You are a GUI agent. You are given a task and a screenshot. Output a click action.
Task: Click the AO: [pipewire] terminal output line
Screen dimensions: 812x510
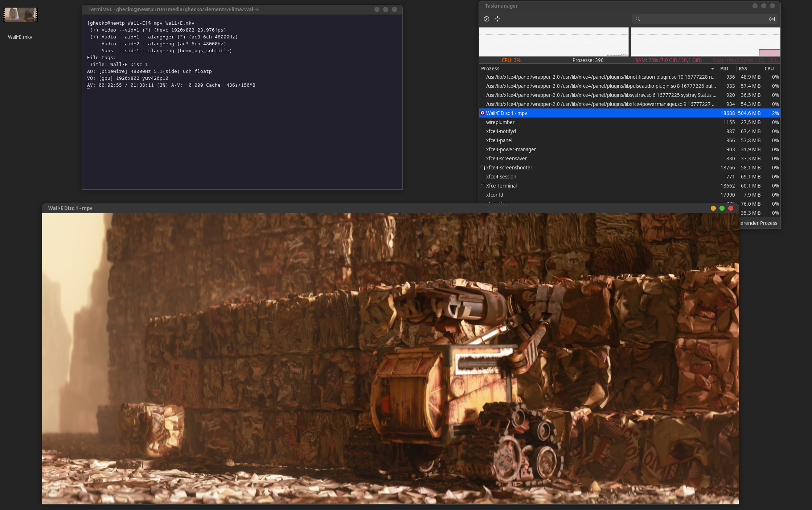149,71
